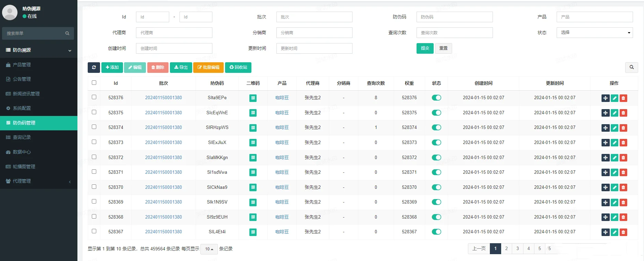This screenshot has width=644, height=261.
Task: Tick the checkbox for row 528370
Action: (94, 187)
